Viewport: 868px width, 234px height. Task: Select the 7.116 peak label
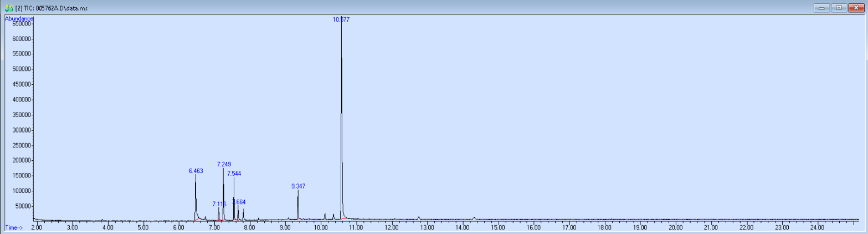[x=219, y=204]
